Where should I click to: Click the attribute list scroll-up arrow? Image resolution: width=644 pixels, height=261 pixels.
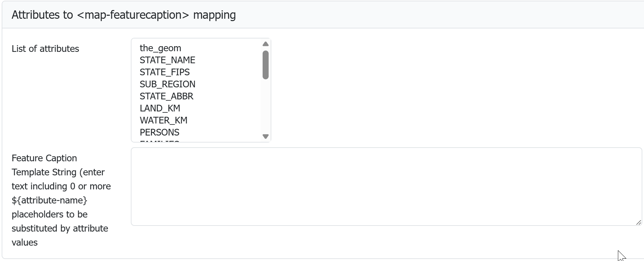[x=266, y=44]
